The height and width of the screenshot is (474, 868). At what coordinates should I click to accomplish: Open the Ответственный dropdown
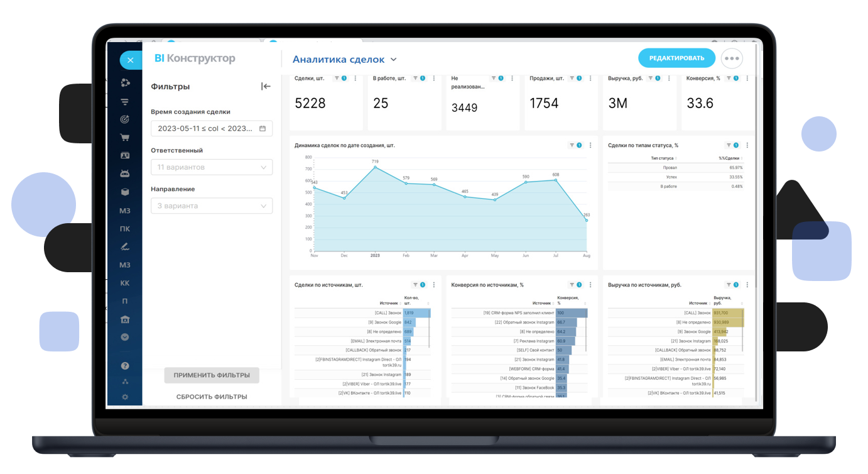[x=212, y=167]
